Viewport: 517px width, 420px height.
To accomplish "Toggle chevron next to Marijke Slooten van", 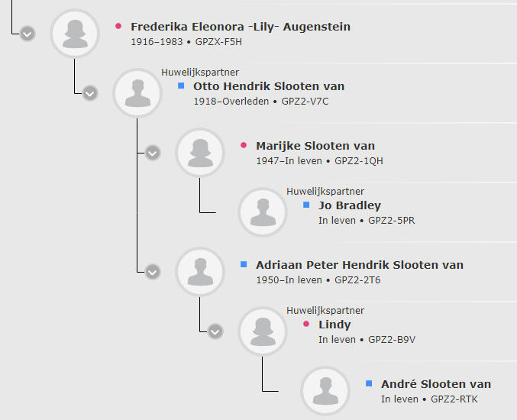I will [x=153, y=153].
